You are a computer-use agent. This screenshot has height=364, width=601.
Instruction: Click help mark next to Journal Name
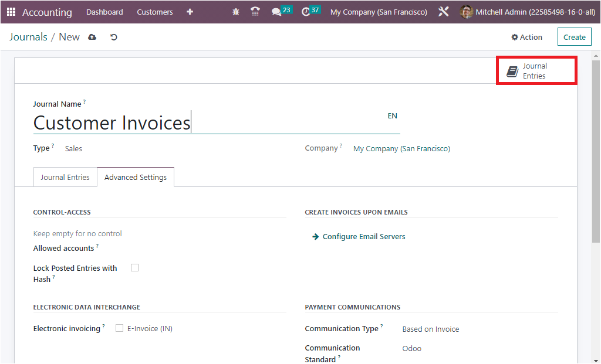[85, 101]
